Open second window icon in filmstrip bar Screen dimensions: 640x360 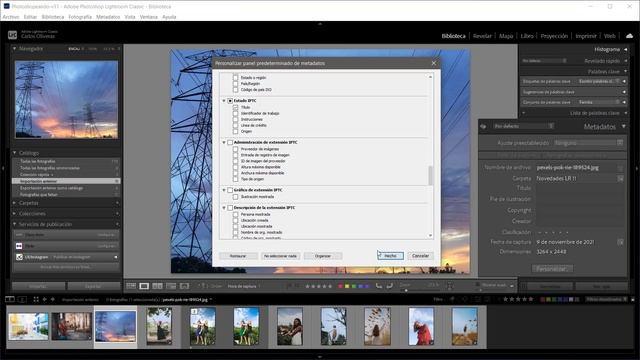[x=22, y=299]
